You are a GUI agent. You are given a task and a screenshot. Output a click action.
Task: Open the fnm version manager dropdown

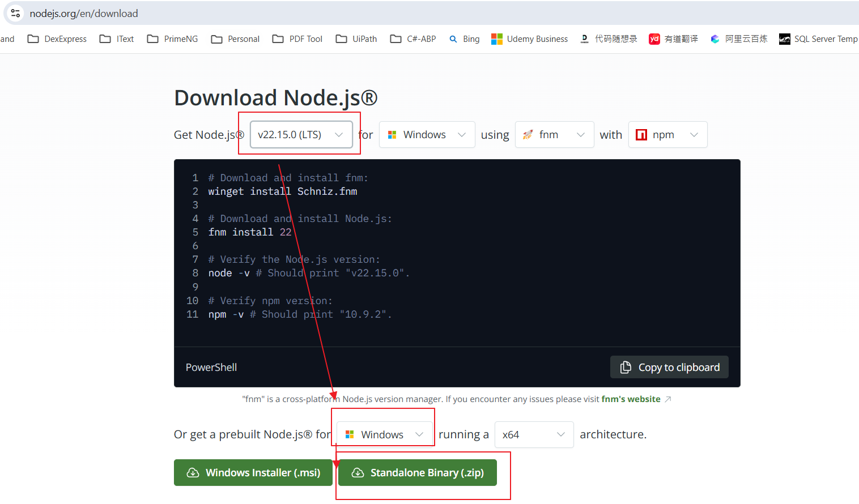554,135
